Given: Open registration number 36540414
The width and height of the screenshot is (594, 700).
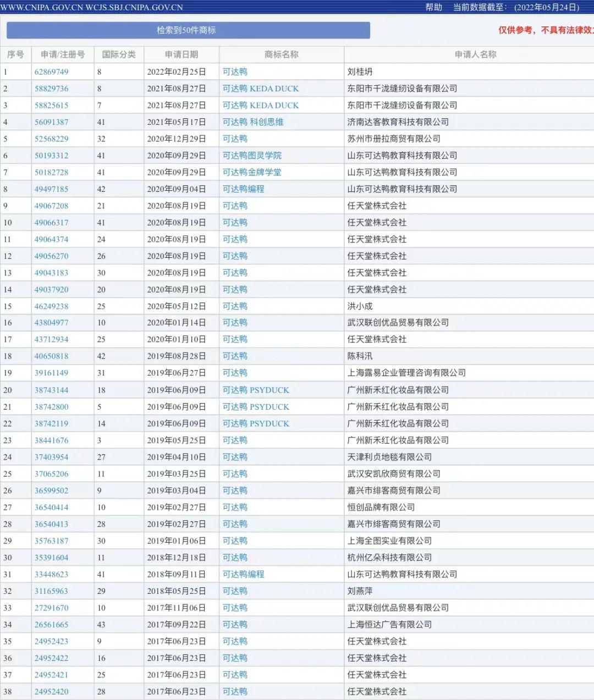Looking at the screenshot, I should 52,508.
